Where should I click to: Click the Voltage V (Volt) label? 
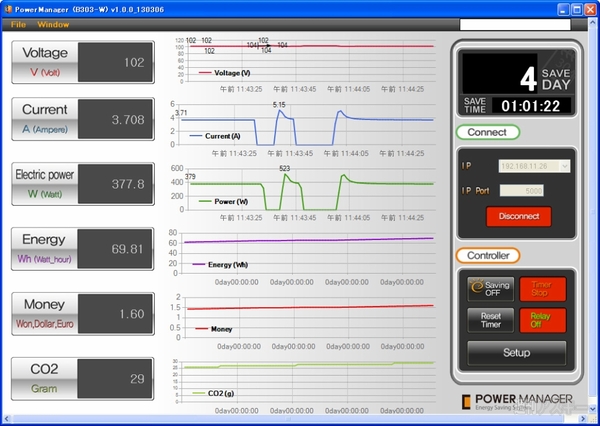(x=45, y=72)
